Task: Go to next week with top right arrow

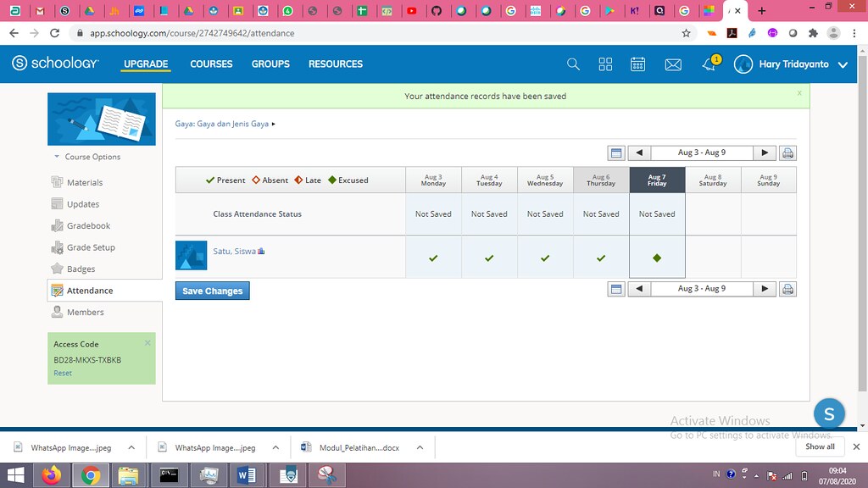Action: click(x=765, y=152)
